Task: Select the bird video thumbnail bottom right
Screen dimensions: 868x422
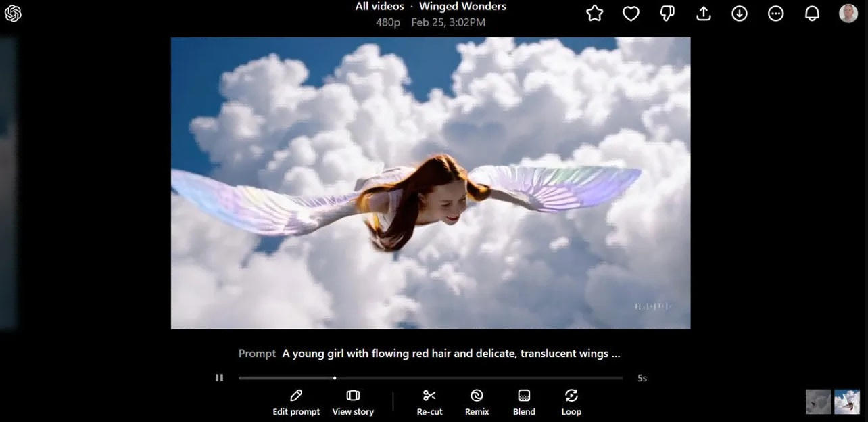Action: 819,401
